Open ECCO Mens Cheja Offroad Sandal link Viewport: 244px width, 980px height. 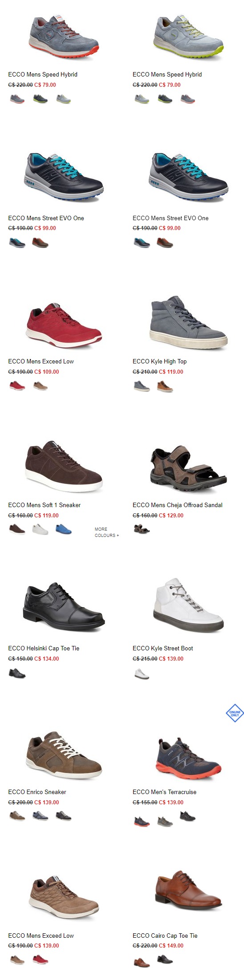tap(177, 505)
